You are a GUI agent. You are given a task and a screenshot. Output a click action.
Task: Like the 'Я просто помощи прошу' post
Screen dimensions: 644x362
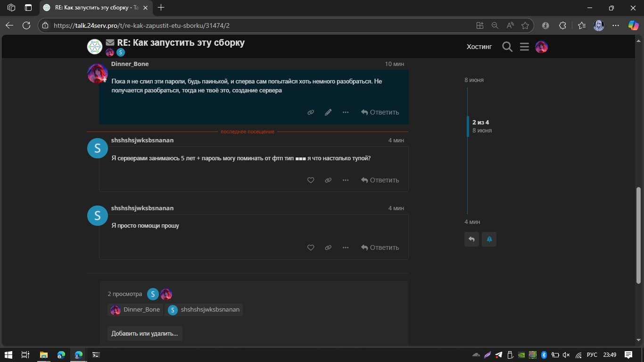pyautogui.click(x=311, y=247)
